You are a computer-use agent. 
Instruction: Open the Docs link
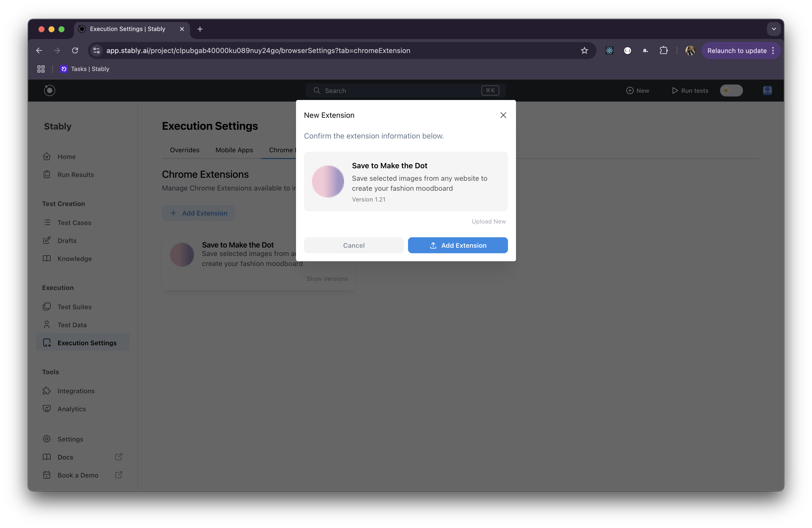(65, 457)
